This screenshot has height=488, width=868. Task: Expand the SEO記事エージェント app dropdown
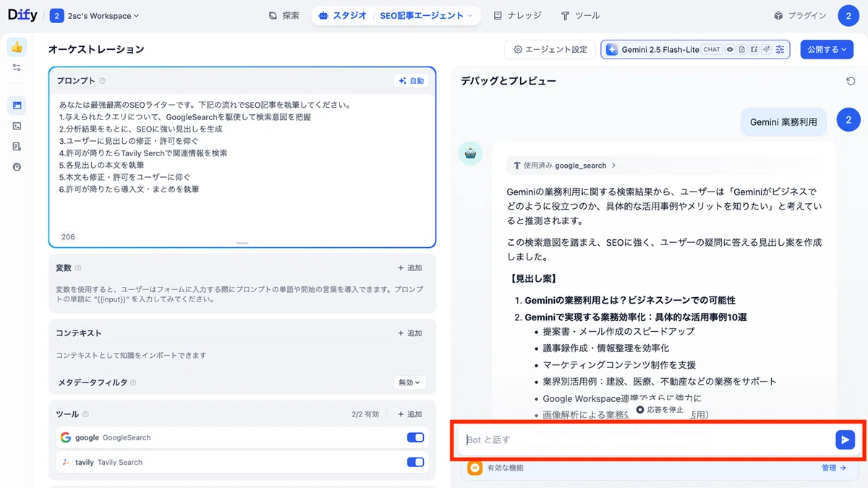(x=426, y=15)
